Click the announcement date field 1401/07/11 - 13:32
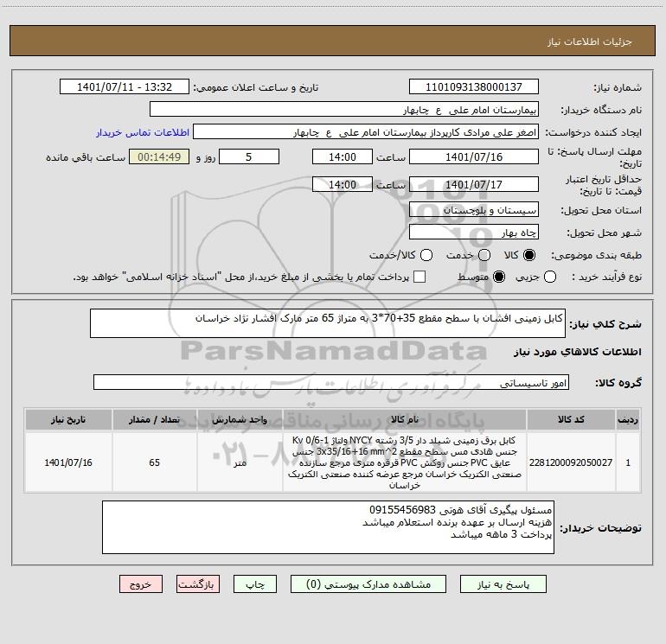Image resolution: width=666 pixels, height=644 pixels. [125, 87]
